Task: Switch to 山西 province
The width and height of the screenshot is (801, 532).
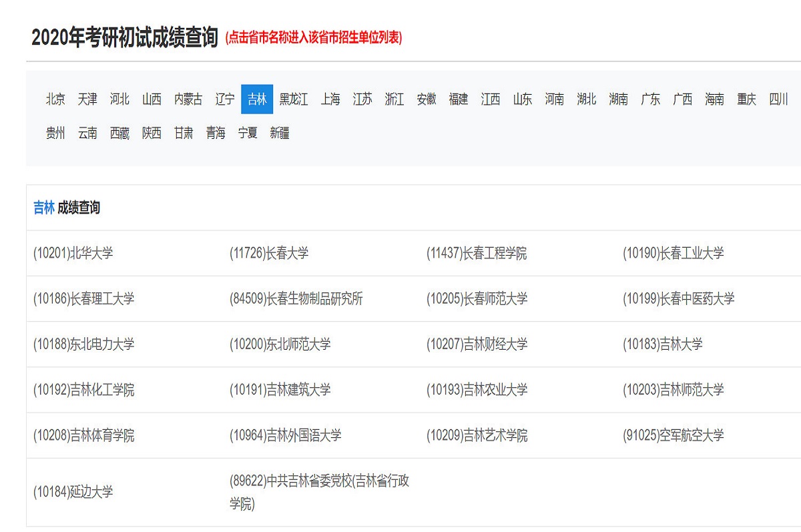Action: coord(152,99)
